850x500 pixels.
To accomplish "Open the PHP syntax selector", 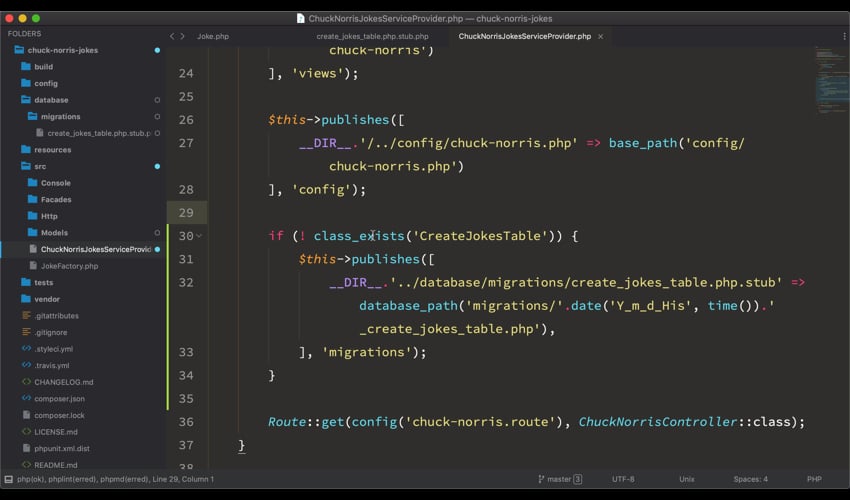I will (814, 479).
